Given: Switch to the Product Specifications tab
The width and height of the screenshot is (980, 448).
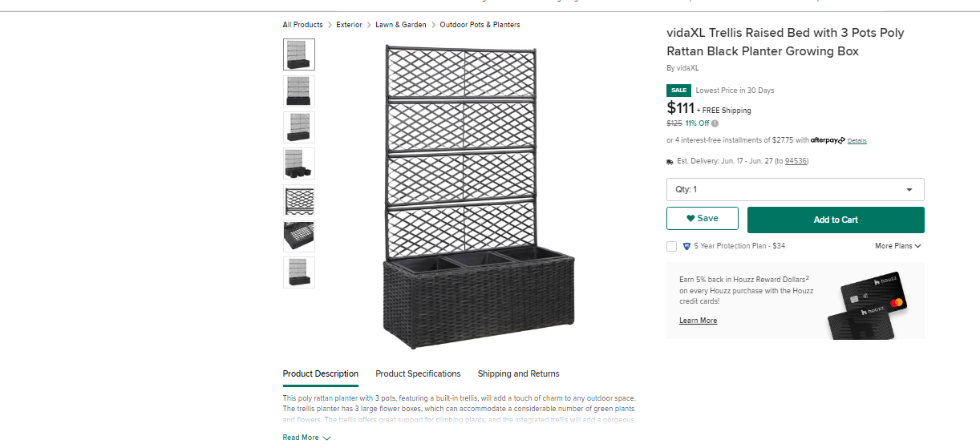Looking at the screenshot, I should (x=418, y=373).
